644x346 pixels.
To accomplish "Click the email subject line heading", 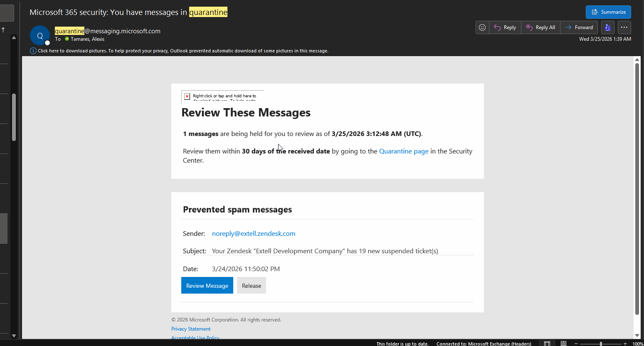I will point(128,12).
